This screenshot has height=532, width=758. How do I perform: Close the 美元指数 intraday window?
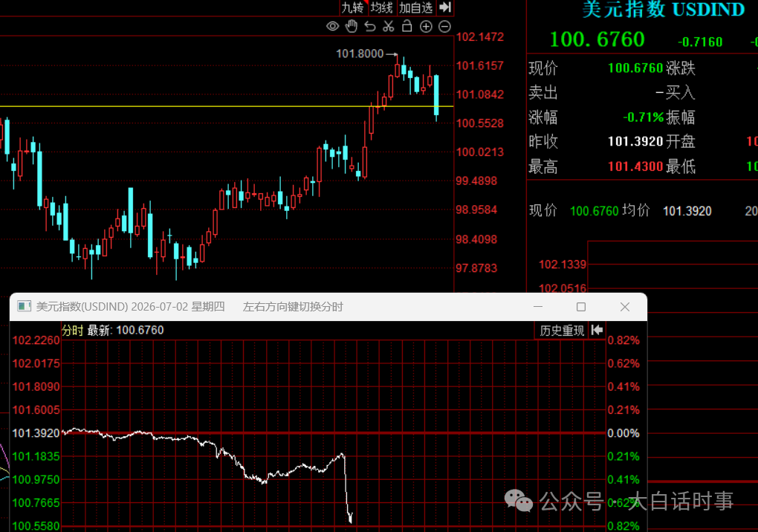pyautogui.click(x=624, y=307)
